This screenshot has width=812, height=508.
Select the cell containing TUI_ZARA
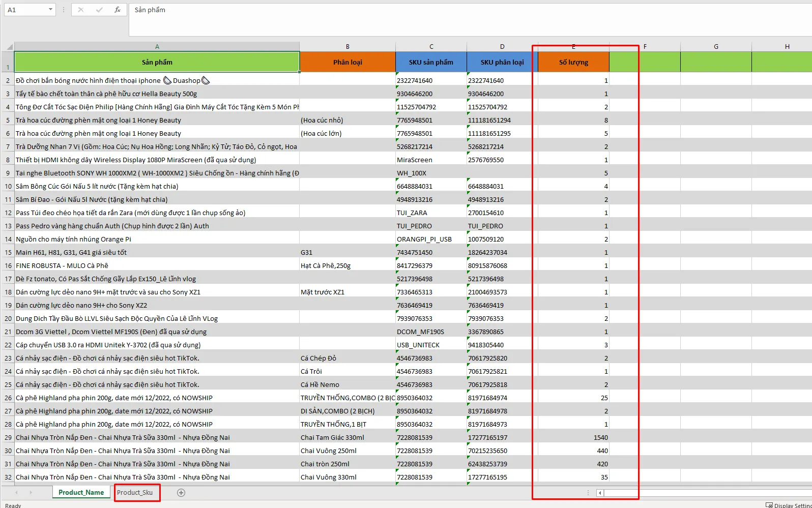point(431,213)
